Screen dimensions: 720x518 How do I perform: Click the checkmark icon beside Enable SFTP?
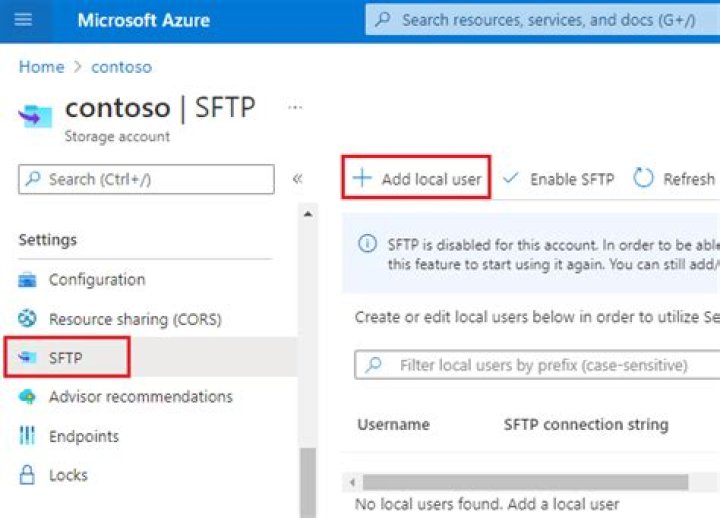[x=510, y=178]
